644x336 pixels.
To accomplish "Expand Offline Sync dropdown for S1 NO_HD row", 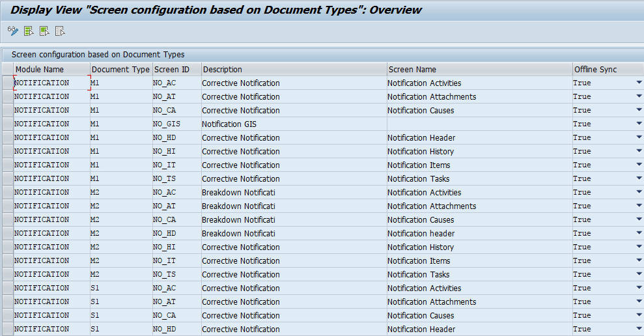I will coord(639,329).
